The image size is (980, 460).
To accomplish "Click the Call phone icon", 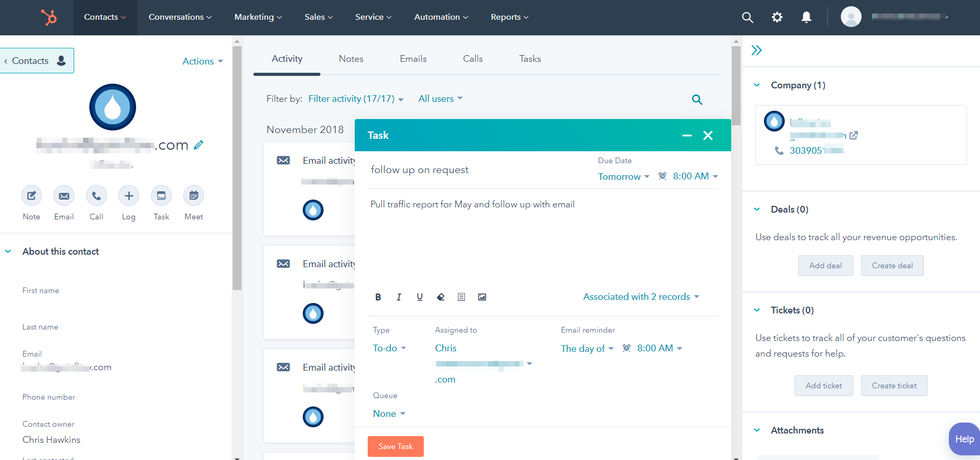I will click(96, 196).
